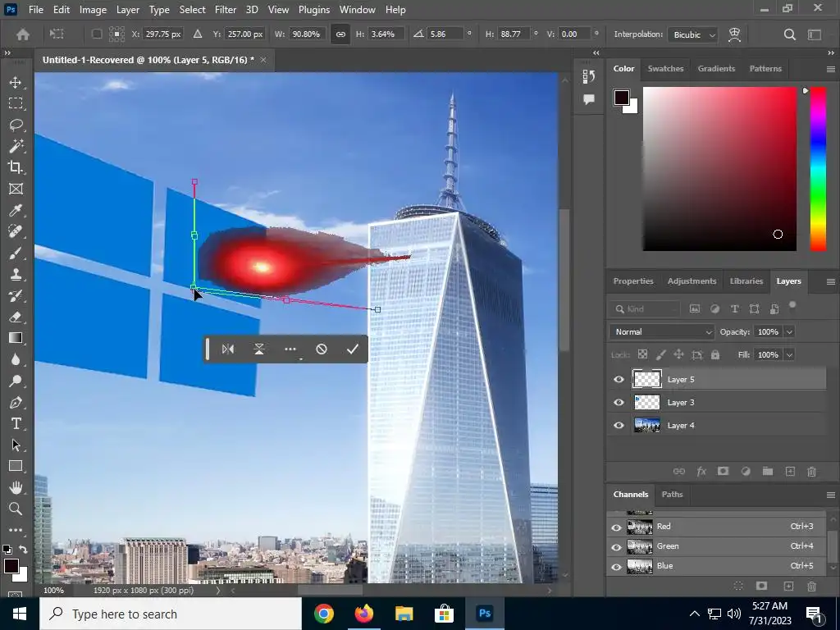Select the Eraser tool
This screenshot has height=630, width=840.
pos(16,317)
